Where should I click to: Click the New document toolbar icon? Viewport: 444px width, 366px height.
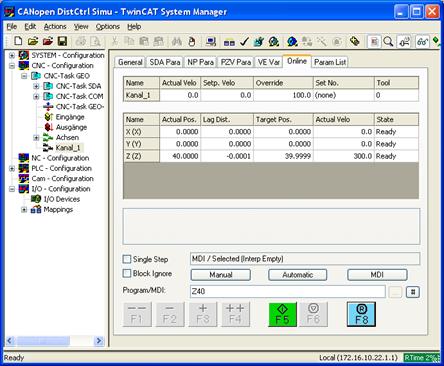(x=18, y=41)
